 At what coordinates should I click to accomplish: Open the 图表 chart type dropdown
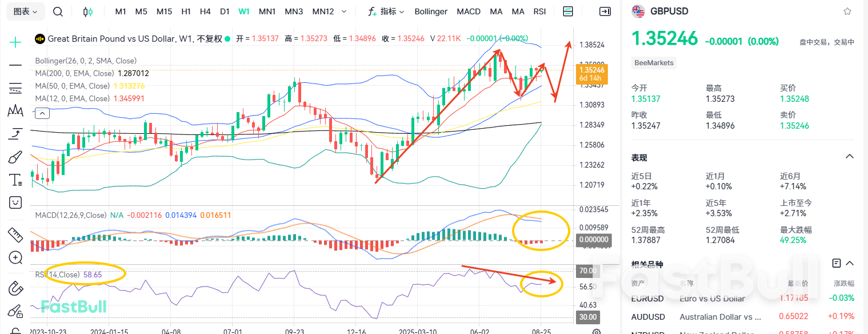[24, 11]
